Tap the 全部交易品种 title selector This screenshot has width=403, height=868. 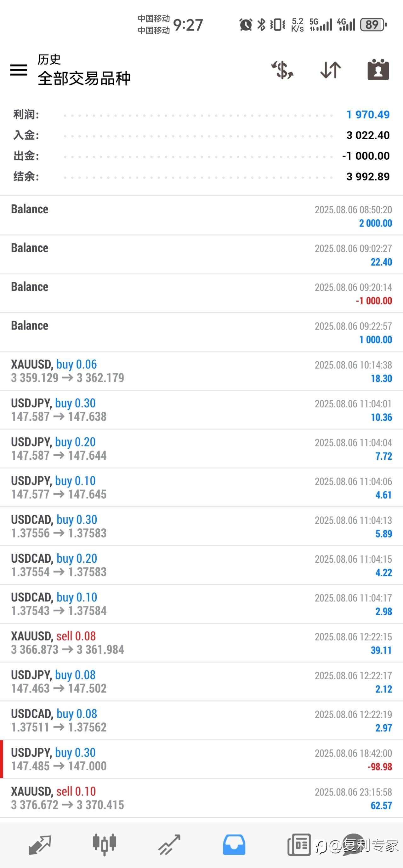point(84,78)
